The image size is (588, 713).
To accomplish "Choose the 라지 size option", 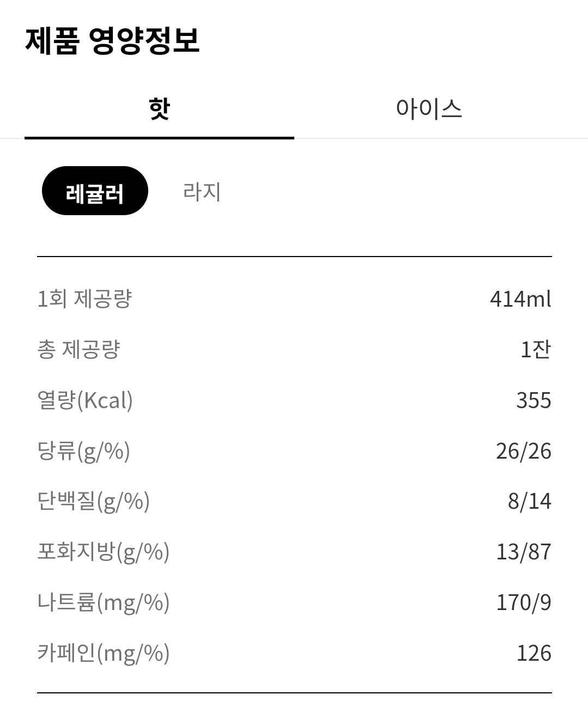I will pyautogui.click(x=202, y=191).
